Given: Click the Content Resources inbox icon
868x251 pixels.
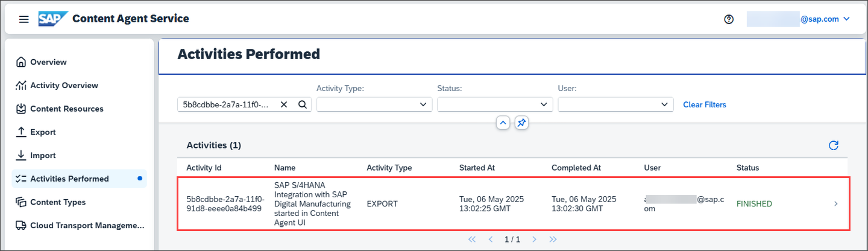Looking at the screenshot, I should click(21, 109).
